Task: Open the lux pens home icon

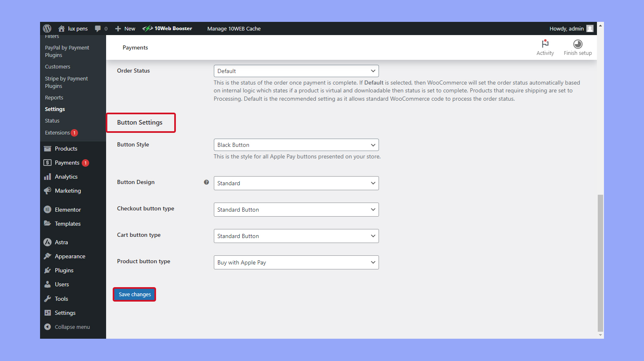Action: click(x=62, y=28)
